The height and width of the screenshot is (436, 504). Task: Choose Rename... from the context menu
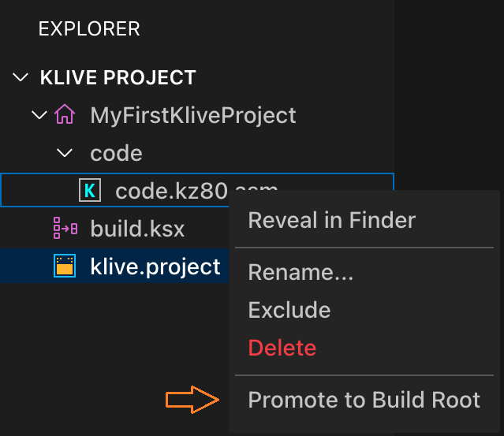click(x=301, y=272)
